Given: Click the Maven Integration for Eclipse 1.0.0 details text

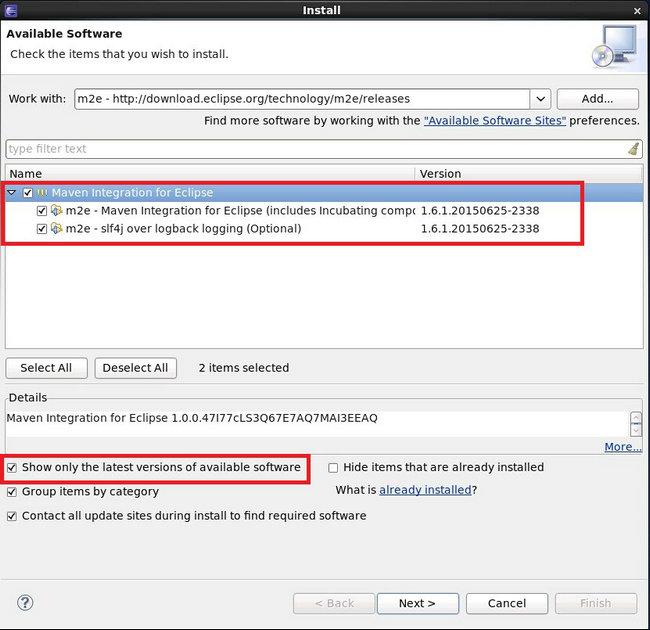Looking at the screenshot, I should pos(192,418).
